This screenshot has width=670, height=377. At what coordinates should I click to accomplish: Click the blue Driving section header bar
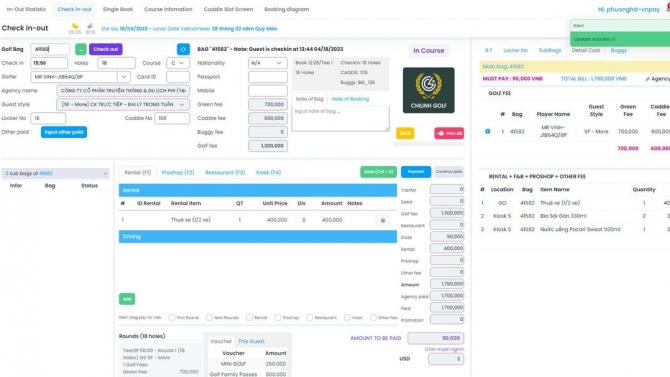[x=258, y=236]
